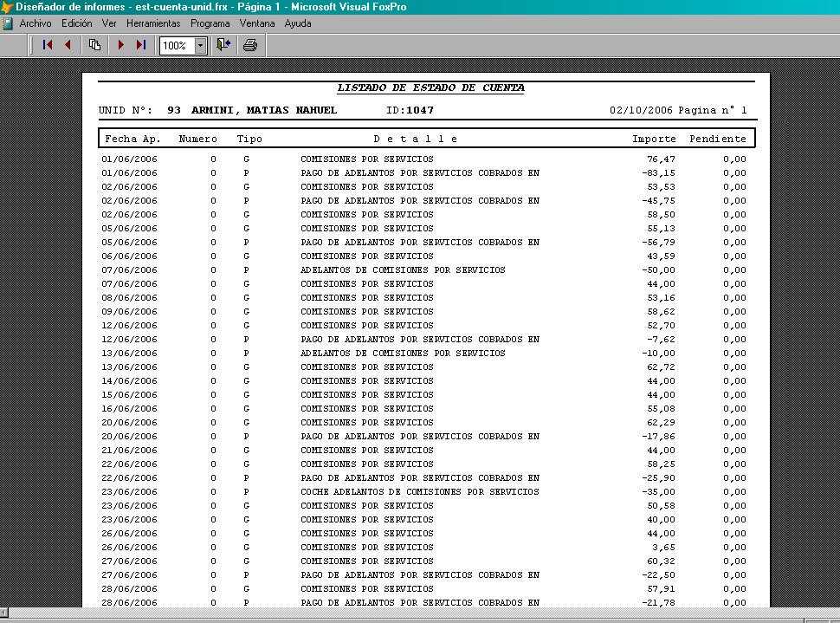
Task: Click the importe value -10,00
Action: pos(658,354)
